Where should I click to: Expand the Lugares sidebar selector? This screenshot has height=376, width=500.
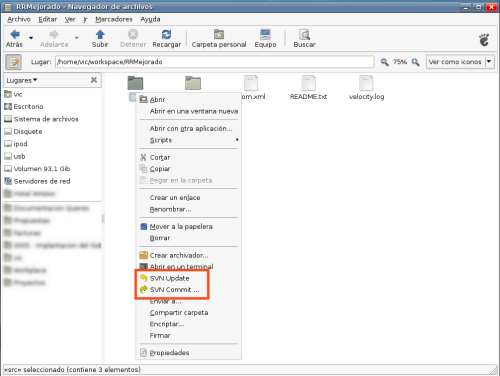pyautogui.click(x=22, y=80)
